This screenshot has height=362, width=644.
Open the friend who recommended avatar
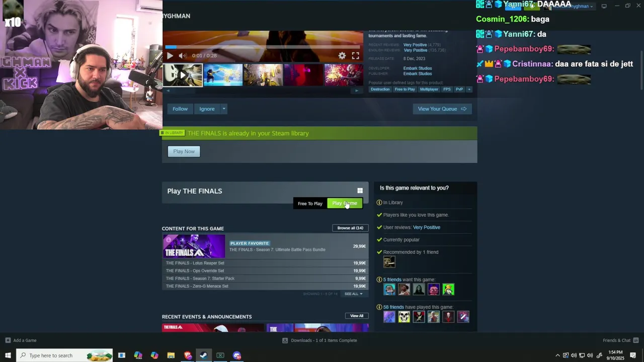tap(389, 262)
